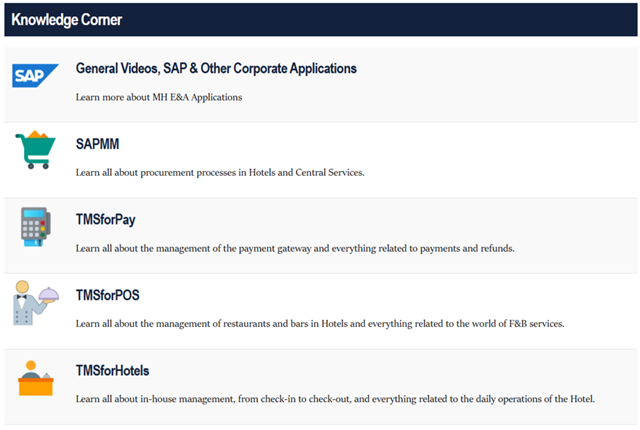Open the TMSforHotels section title
Viewport: 640px width, 430px height.
[x=113, y=370]
